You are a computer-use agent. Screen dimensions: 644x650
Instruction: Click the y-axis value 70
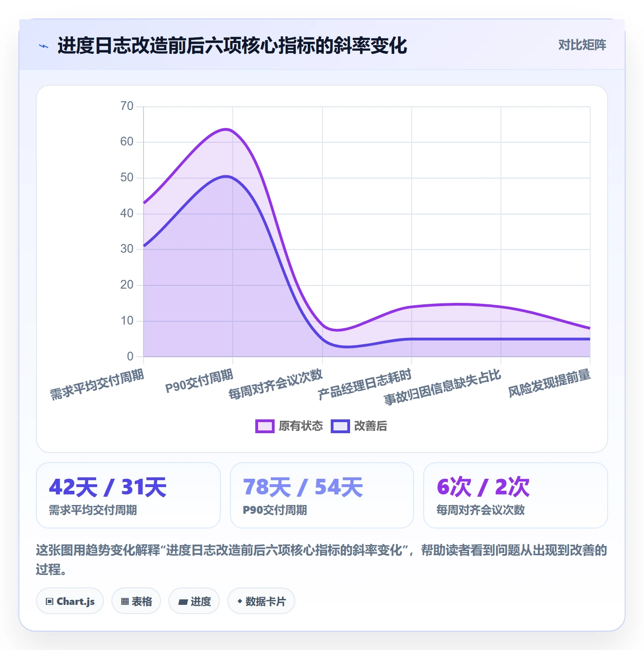[127, 106]
